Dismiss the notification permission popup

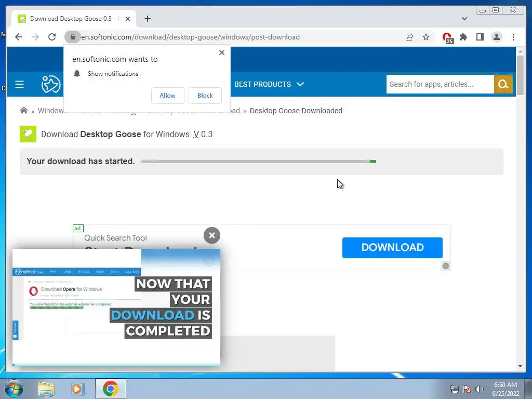click(x=222, y=52)
